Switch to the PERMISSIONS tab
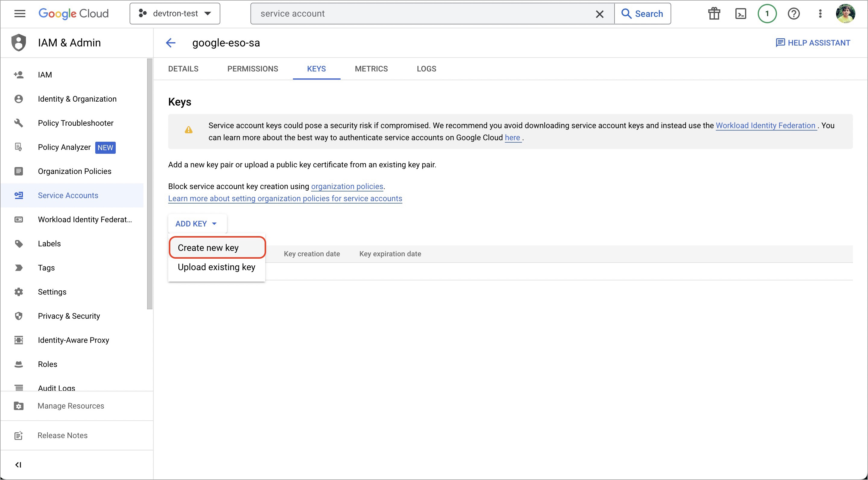Image resolution: width=868 pixels, height=480 pixels. [x=252, y=69]
